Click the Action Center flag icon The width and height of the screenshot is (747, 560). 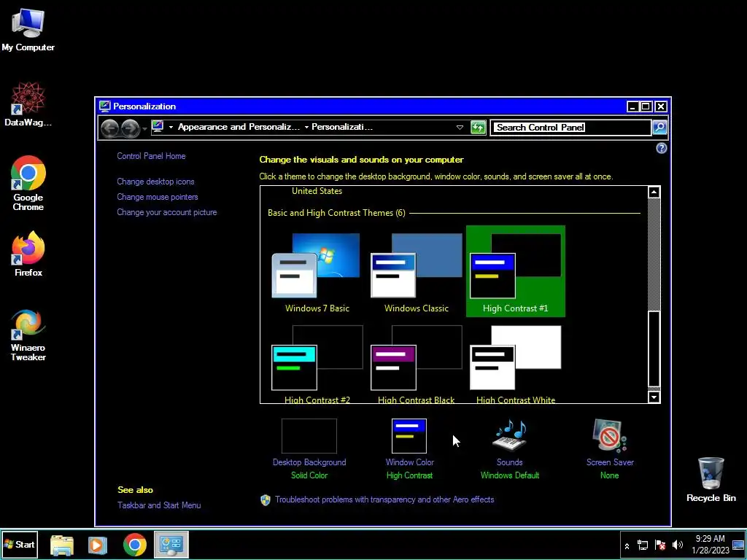pyautogui.click(x=660, y=545)
